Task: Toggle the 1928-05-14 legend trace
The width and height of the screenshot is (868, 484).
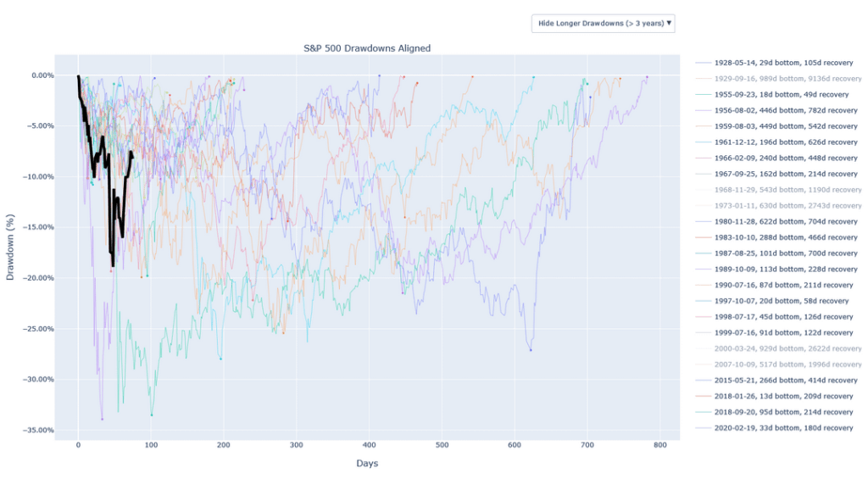Action: pos(775,63)
